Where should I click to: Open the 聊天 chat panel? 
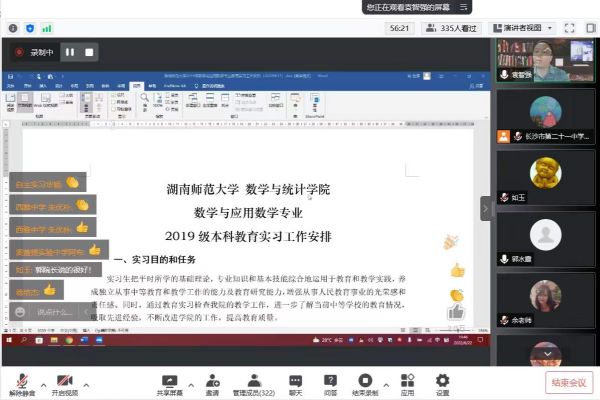click(295, 381)
